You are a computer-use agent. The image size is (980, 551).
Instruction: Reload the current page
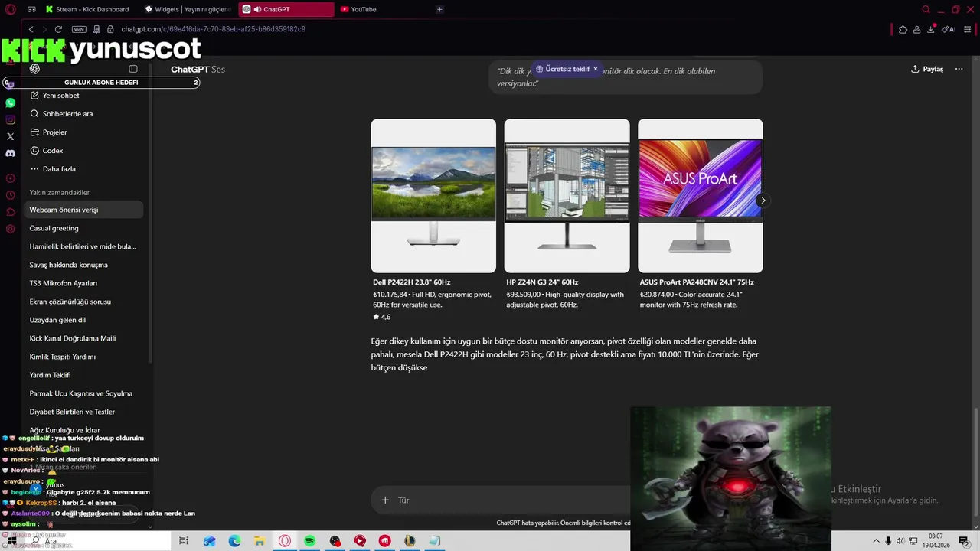click(x=58, y=29)
